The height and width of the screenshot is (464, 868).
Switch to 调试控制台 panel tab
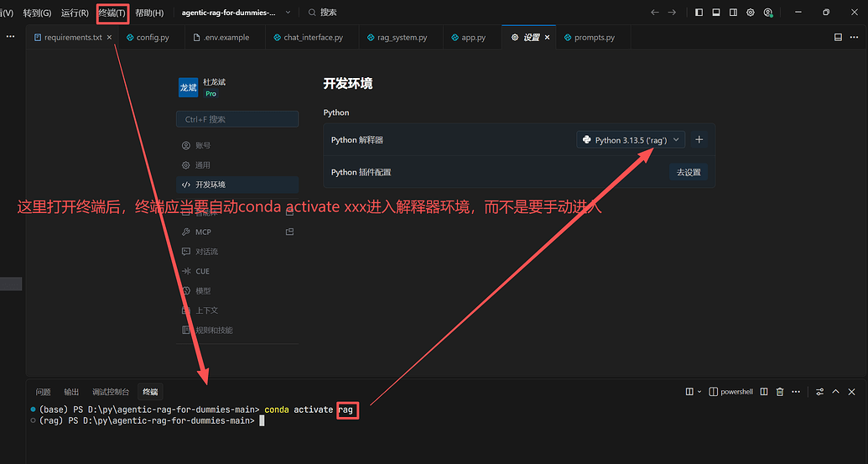[x=111, y=392]
